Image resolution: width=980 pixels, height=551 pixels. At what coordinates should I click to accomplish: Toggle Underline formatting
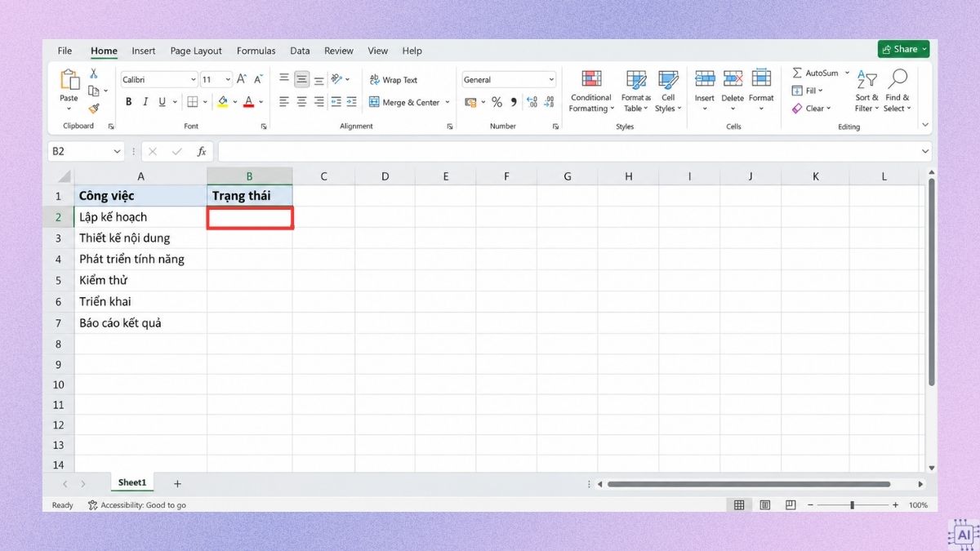[163, 102]
